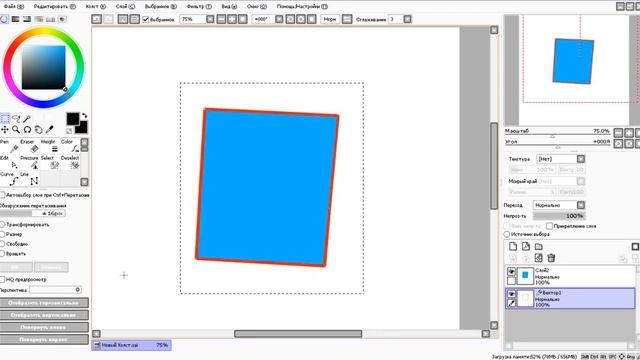Choose the Curve tool
Screen dimensions: 640x360
[x=10, y=178]
